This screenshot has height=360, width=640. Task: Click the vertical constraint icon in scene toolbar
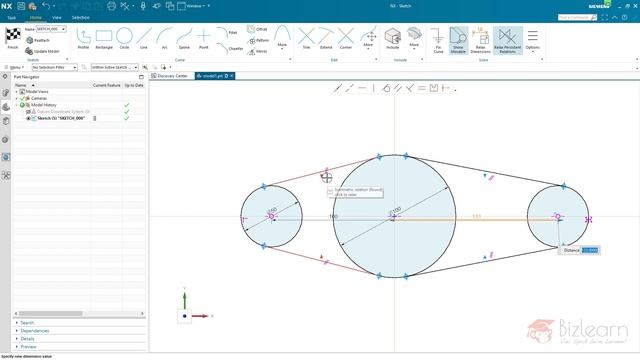point(373,88)
